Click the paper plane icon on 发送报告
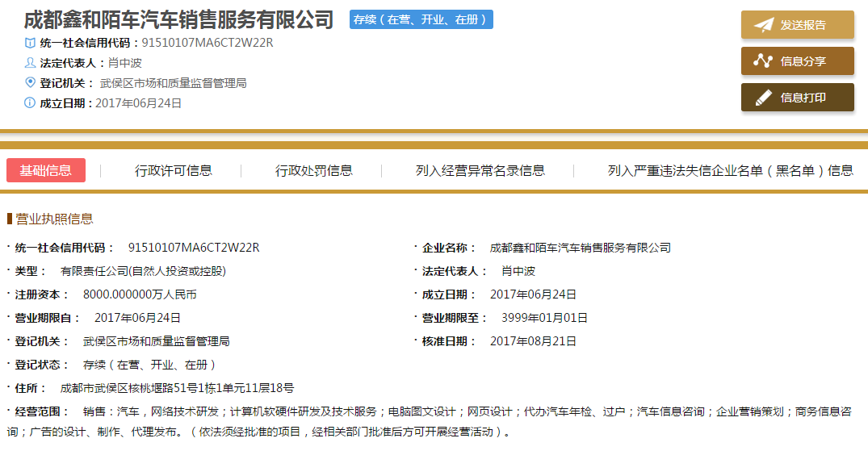 [x=763, y=25]
